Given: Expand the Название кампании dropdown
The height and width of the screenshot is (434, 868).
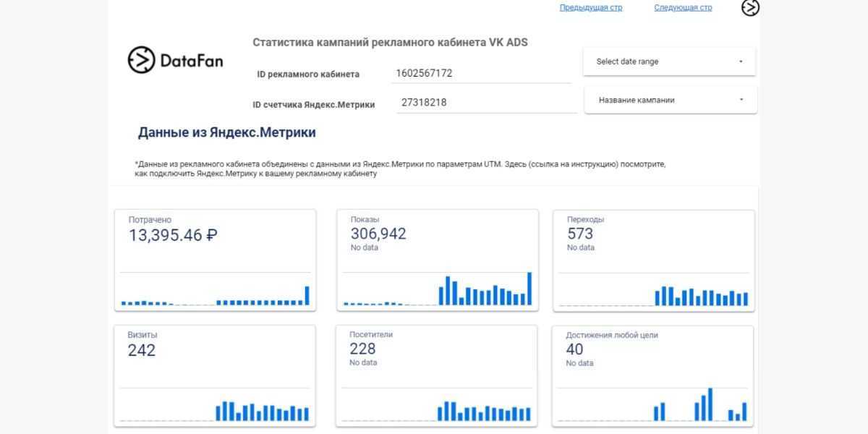Looking at the screenshot, I should click(670, 100).
